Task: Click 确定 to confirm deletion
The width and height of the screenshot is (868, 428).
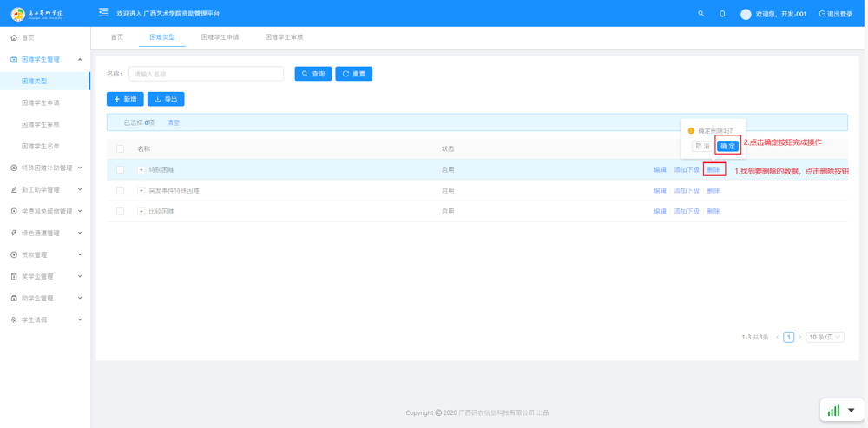Action: (727, 146)
